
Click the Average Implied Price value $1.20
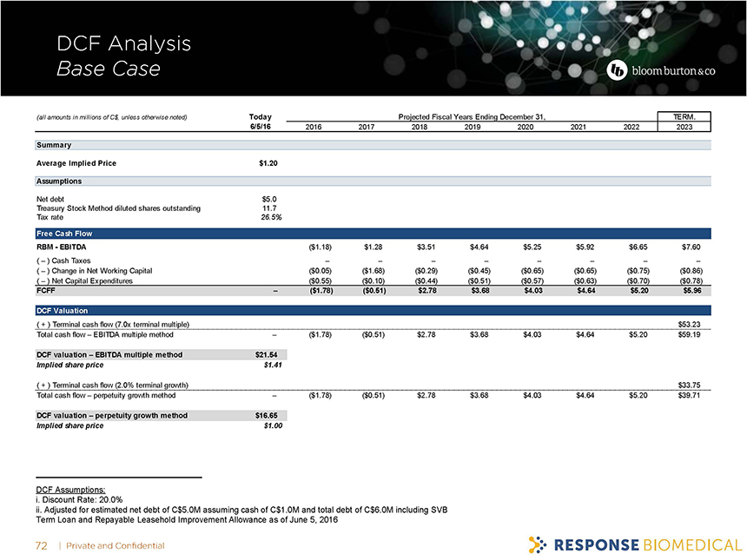pyautogui.click(x=268, y=163)
